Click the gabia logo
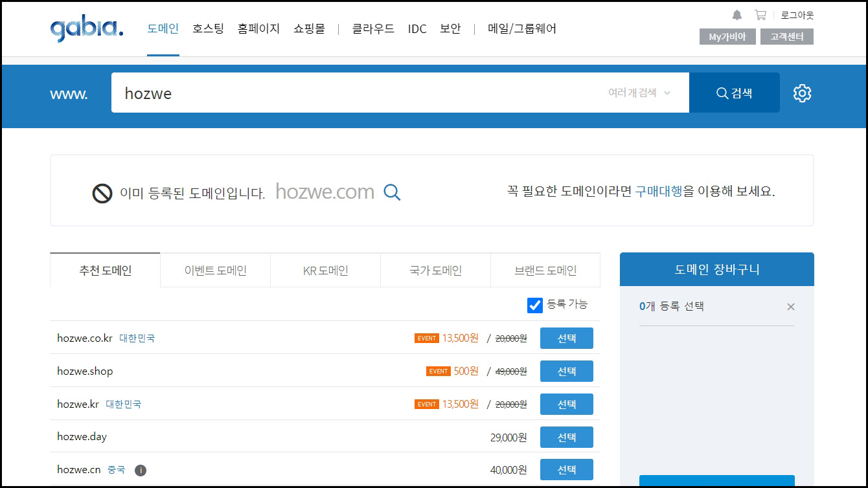 click(86, 28)
